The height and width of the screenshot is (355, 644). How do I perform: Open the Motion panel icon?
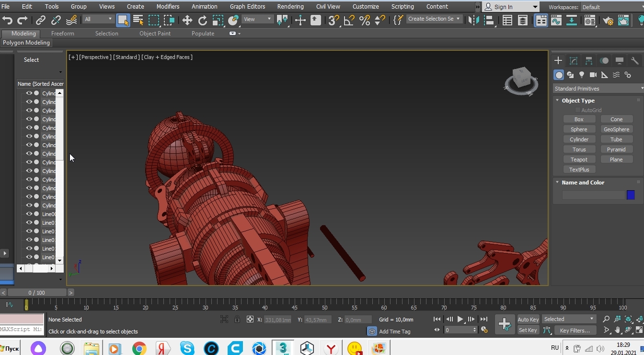[x=604, y=60]
